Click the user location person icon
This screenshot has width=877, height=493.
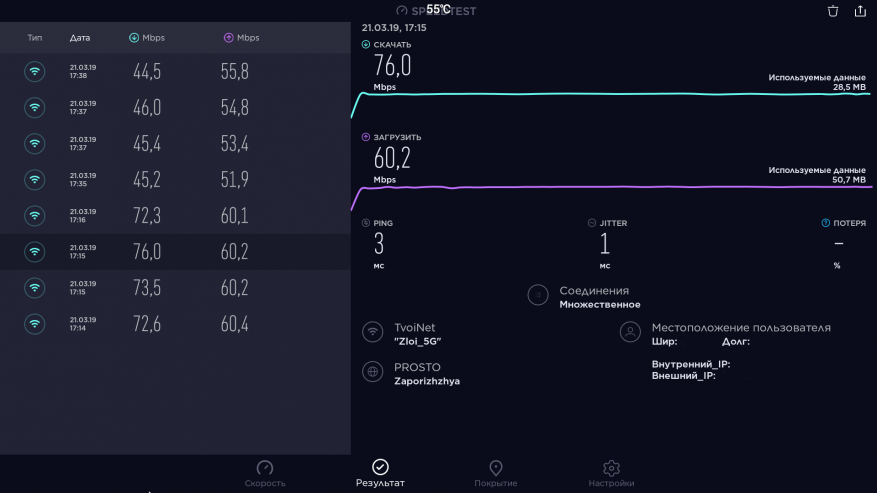coord(630,332)
